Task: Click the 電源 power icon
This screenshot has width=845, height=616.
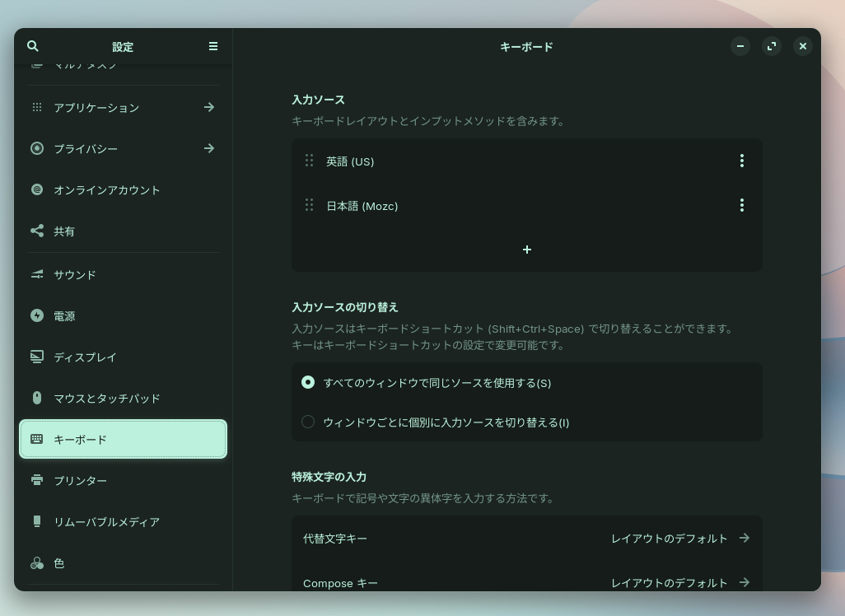Action: [36, 315]
